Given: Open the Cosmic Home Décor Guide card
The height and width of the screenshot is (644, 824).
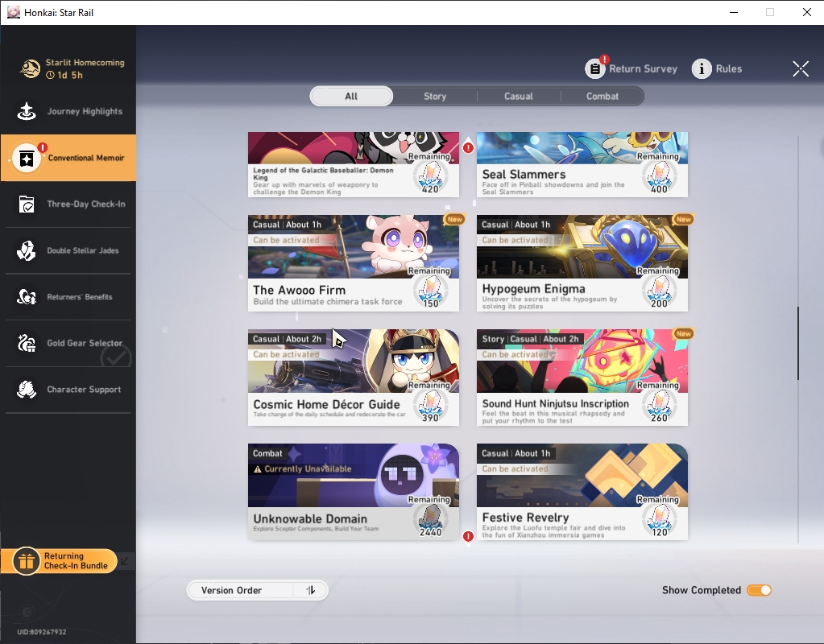Looking at the screenshot, I should 354,378.
